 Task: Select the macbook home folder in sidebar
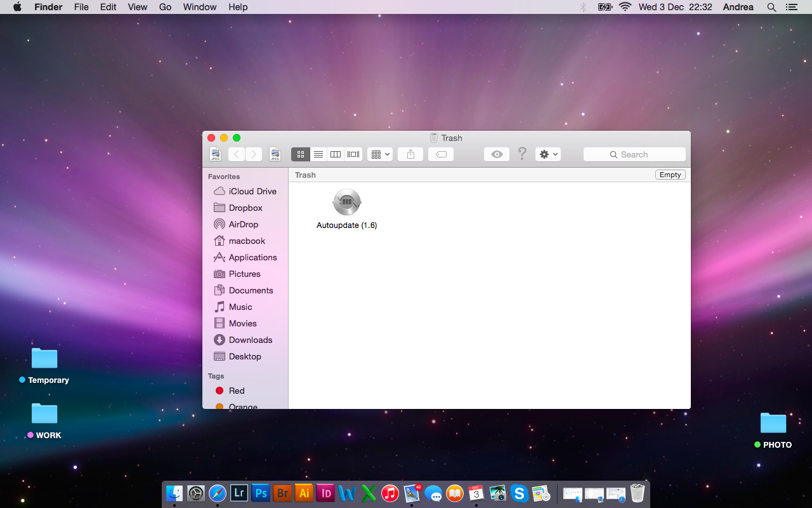[246, 241]
